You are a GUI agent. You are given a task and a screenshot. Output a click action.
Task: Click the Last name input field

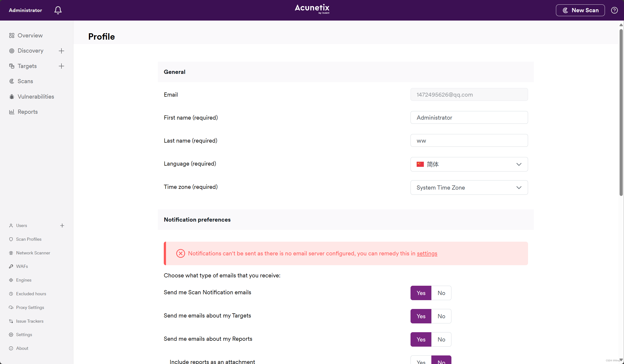[x=469, y=141]
